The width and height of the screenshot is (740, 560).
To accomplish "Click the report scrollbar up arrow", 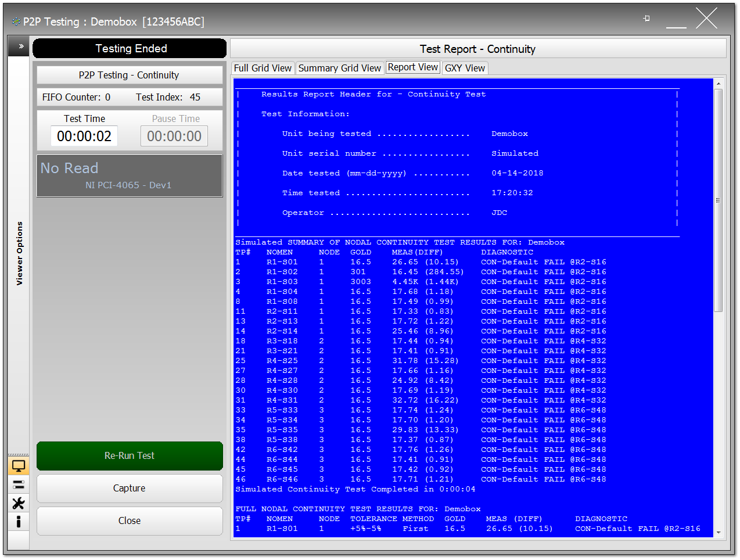I will tap(719, 84).
